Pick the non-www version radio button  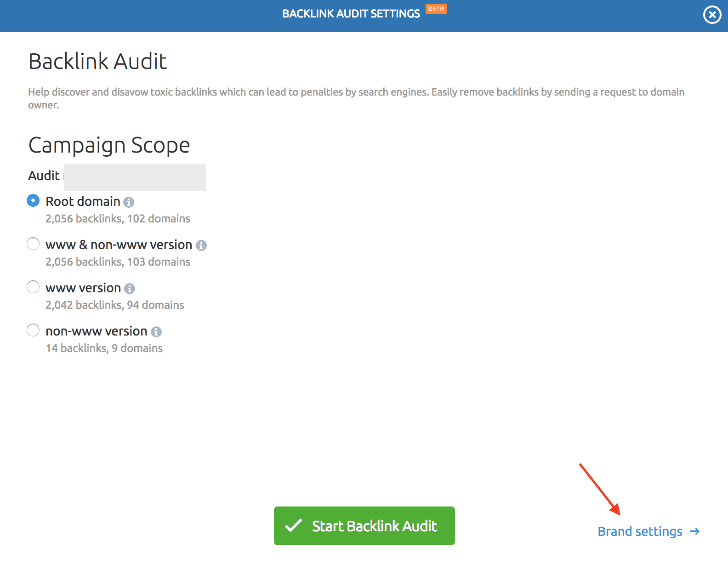pos(33,330)
